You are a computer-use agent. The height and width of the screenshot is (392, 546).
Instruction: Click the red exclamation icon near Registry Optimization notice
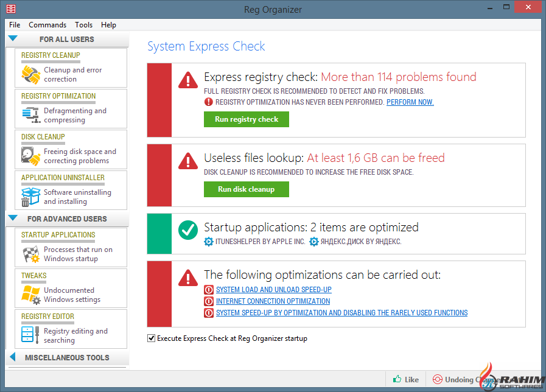tap(208, 102)
